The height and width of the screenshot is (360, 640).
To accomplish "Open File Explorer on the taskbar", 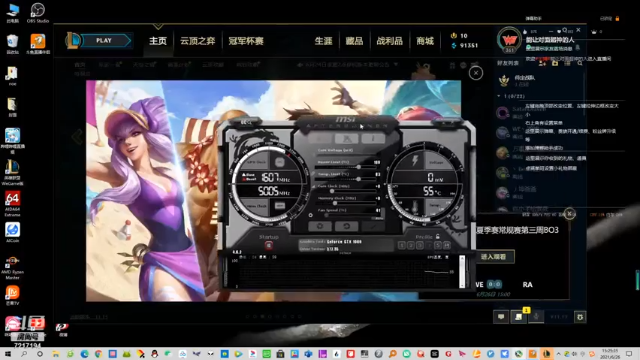I will (x=56, y=354).
